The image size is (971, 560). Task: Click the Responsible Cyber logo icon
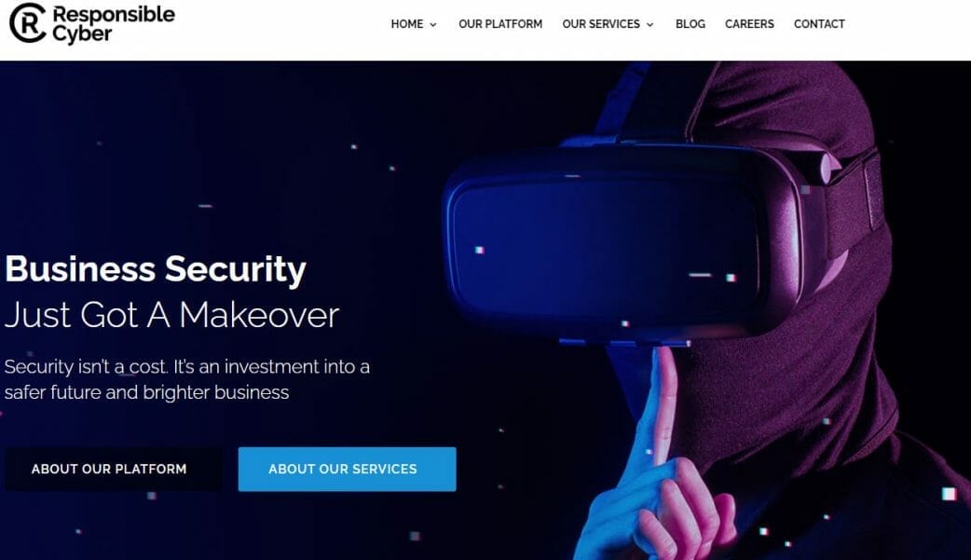click(x=28, y=23)
